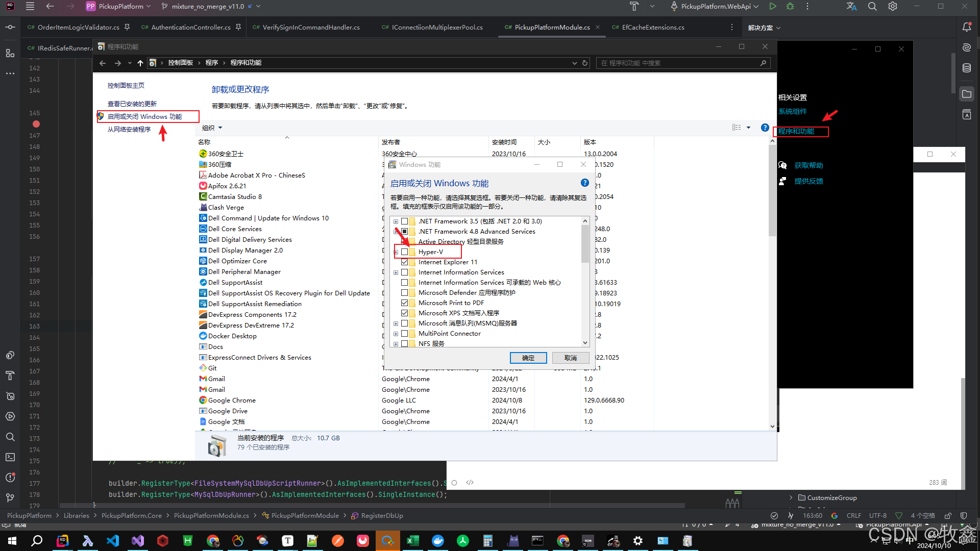The width and height of the screenshot is (980, 551).
Task: Switch to OrderItemLogicValidator.cs tab
Action: click(x=78, y=28)
